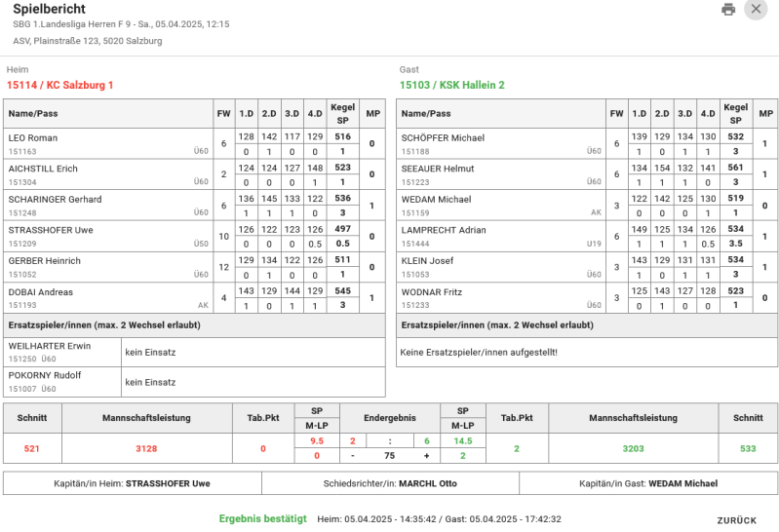Viewport: 779px width, 532px height.
Task: Click LAMPRECHT Adrian player row
Action: click(587, 237)
